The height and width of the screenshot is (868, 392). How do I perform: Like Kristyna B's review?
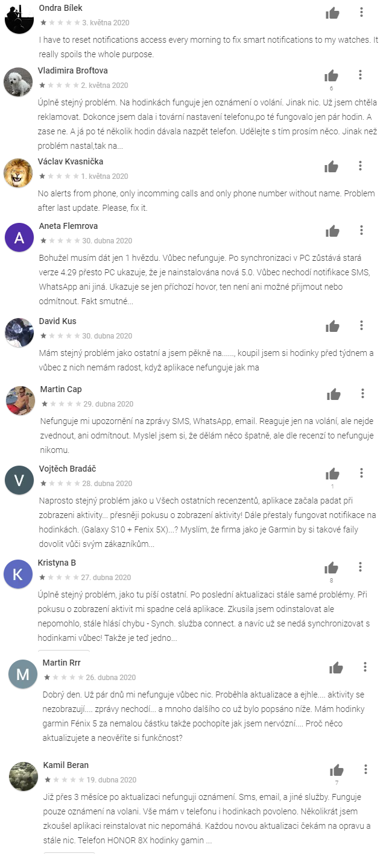tap(331, 567)
